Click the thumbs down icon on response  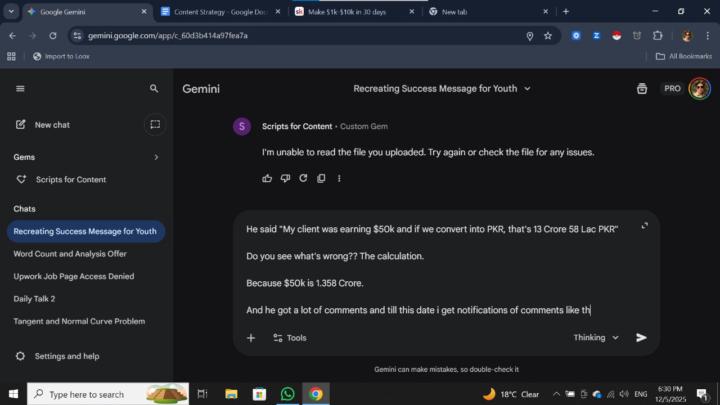[x=285, y=178]
